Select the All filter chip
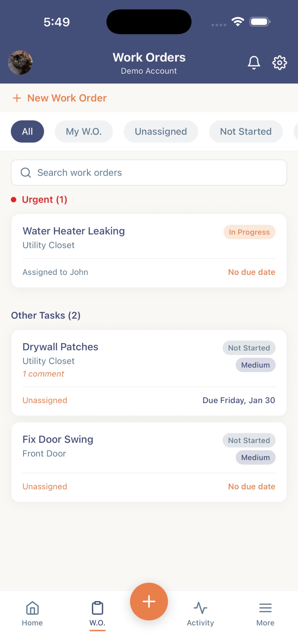Viewport: 298px width, 644px height. [27, 131]
